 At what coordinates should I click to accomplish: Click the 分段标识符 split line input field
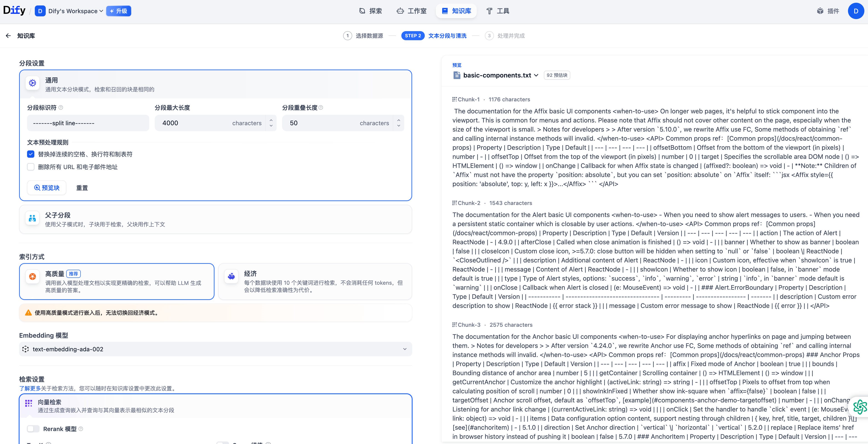tap(88, 123)
